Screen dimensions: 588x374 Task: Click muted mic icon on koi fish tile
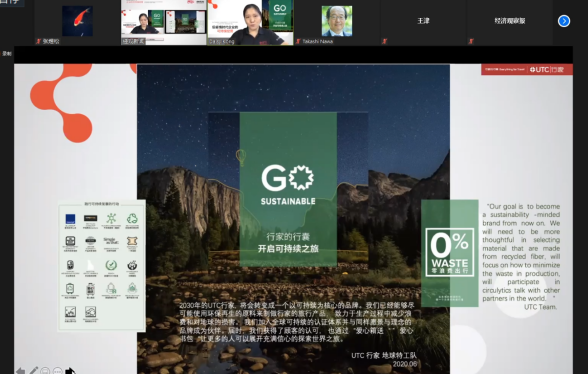tap(38, 41)
